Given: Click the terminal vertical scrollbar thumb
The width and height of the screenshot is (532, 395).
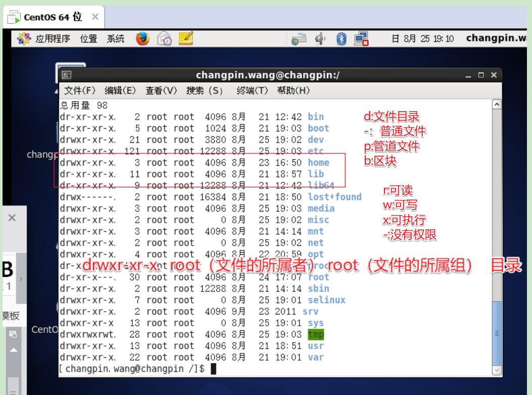Looking at the screenshot, I should click(497, 333).
